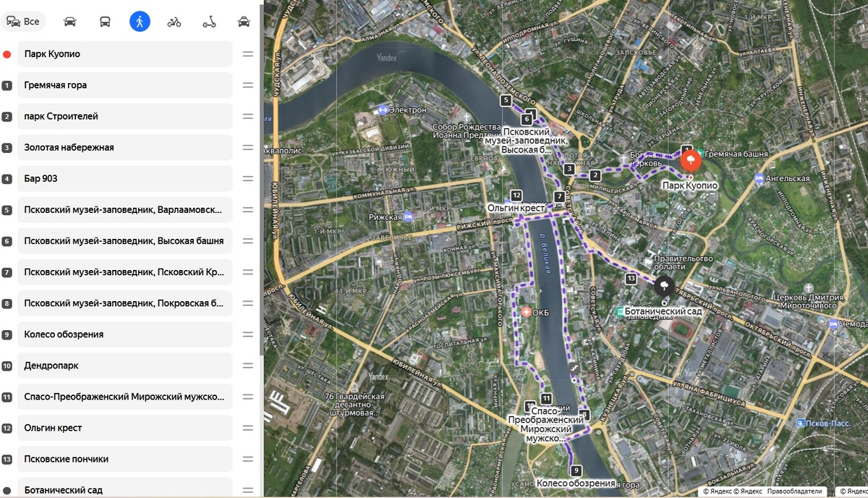Click the Парк Куопио start point field
The width and height of the screenshot is (868, 498).
pos(124,54)
